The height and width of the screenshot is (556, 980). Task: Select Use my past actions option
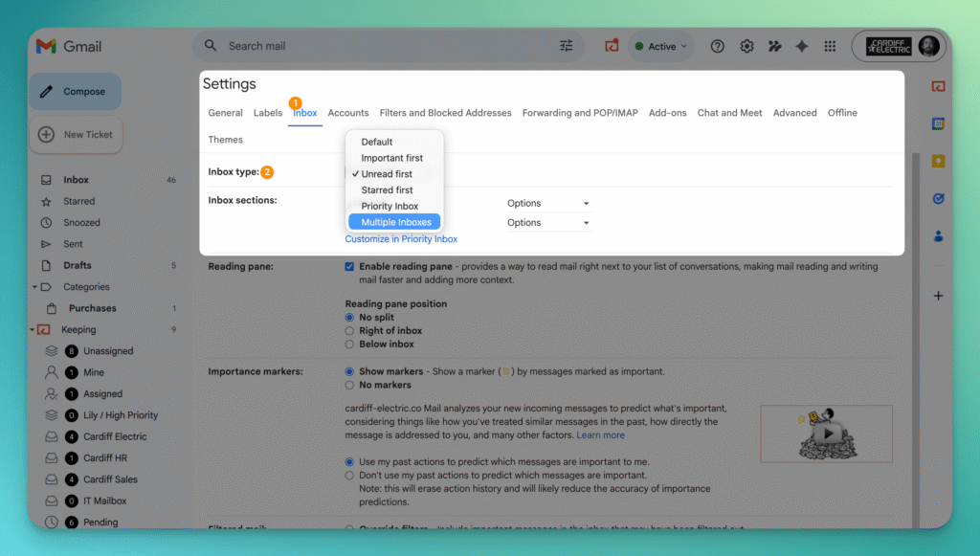click(x=349, y=462)
